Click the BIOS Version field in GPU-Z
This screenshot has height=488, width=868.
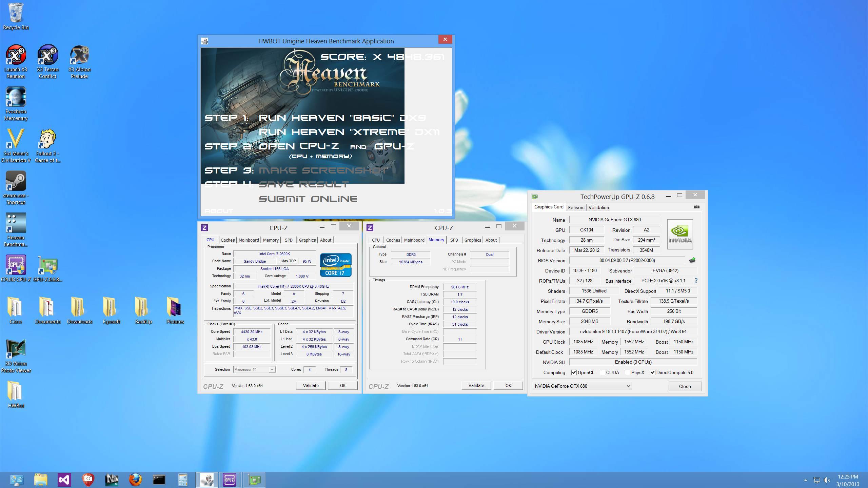(627, 260)
